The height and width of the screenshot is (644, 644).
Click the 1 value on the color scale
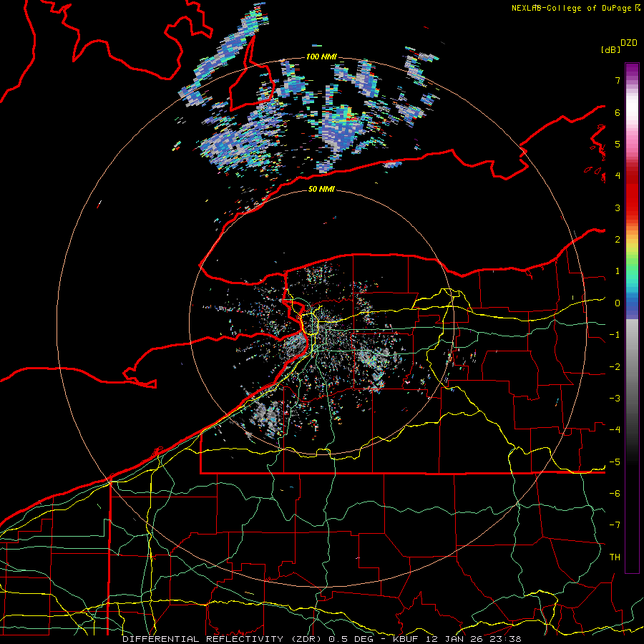[618, 271]
